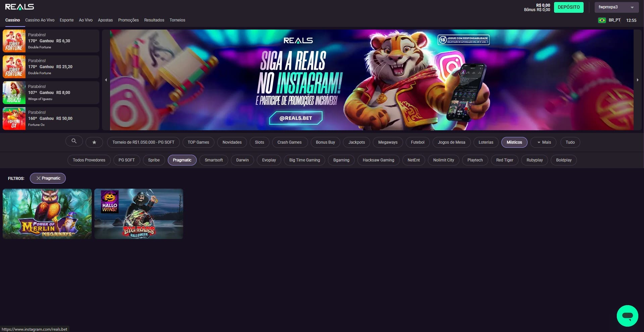Filter by NetEnt provider
The image size is (644, 332).
click(x=413, y=160)
